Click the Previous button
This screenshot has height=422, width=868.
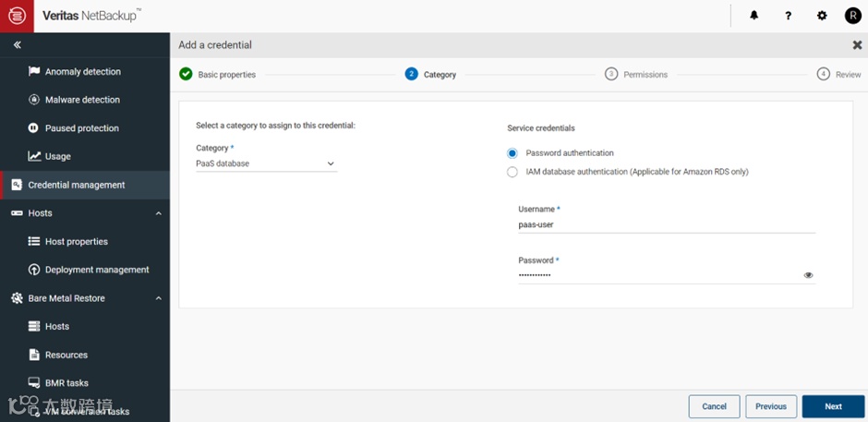pos(771,406)
